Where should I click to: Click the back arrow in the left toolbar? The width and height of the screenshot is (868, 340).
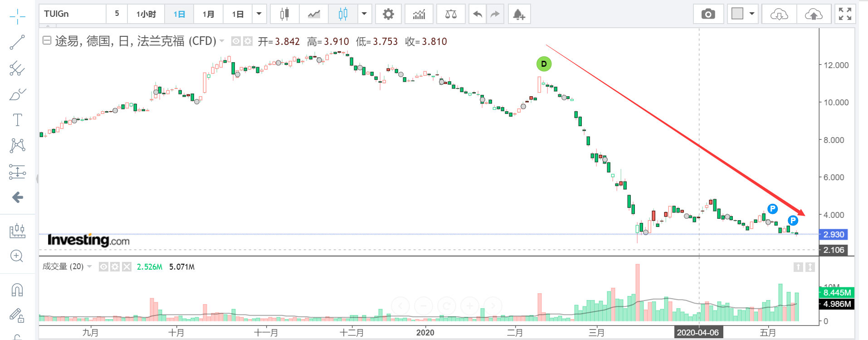(17, 197)
